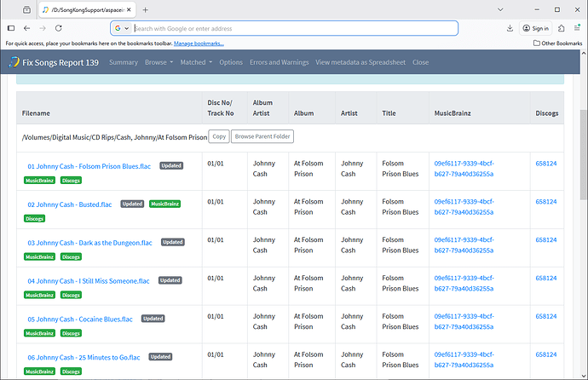Click in the address bar search field

tap(290, 28)
